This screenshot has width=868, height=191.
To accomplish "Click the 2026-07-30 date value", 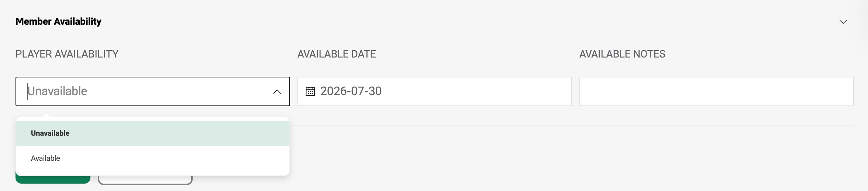I will click(x=351, y=91).
